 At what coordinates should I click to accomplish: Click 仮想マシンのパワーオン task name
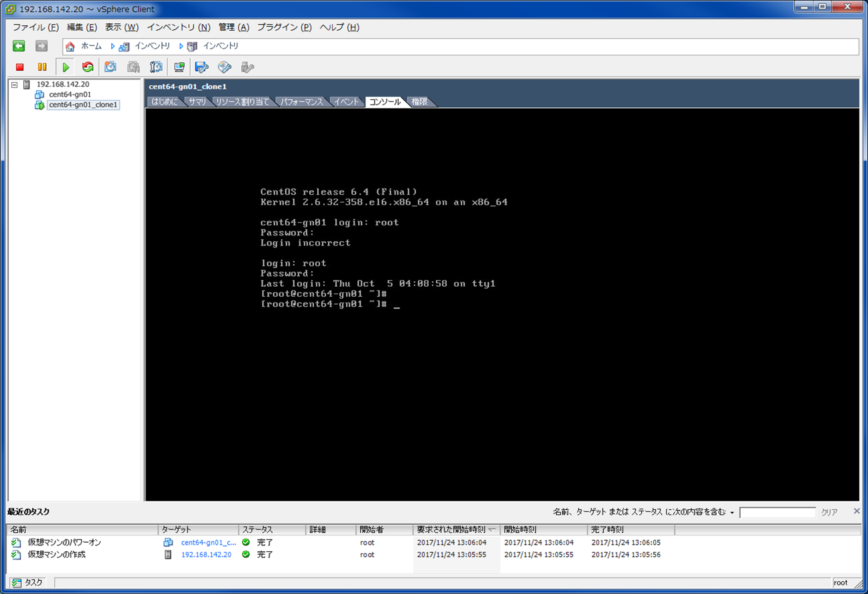[x=65, y=543]
